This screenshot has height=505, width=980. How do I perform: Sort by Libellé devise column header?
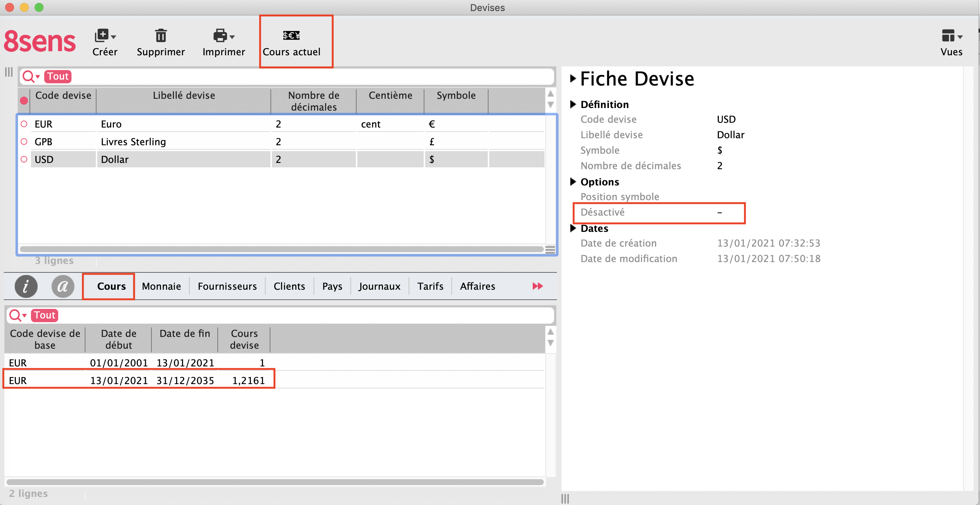tap(184, 101)
